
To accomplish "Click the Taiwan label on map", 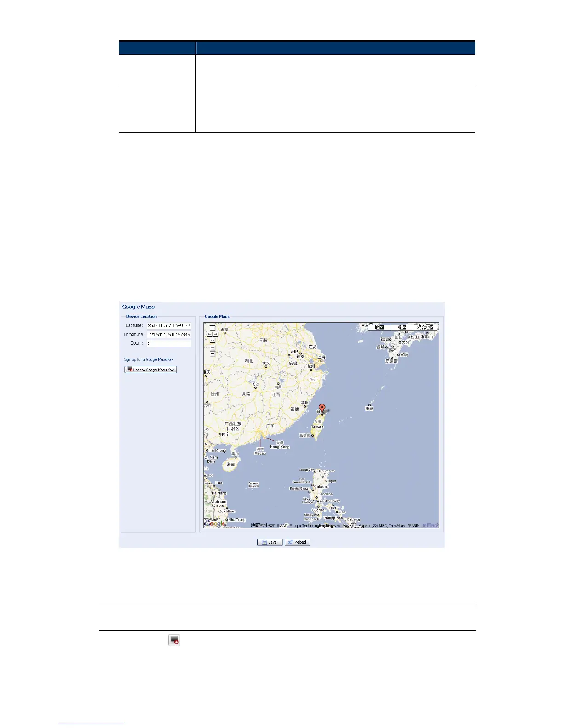I will [317, 427].
